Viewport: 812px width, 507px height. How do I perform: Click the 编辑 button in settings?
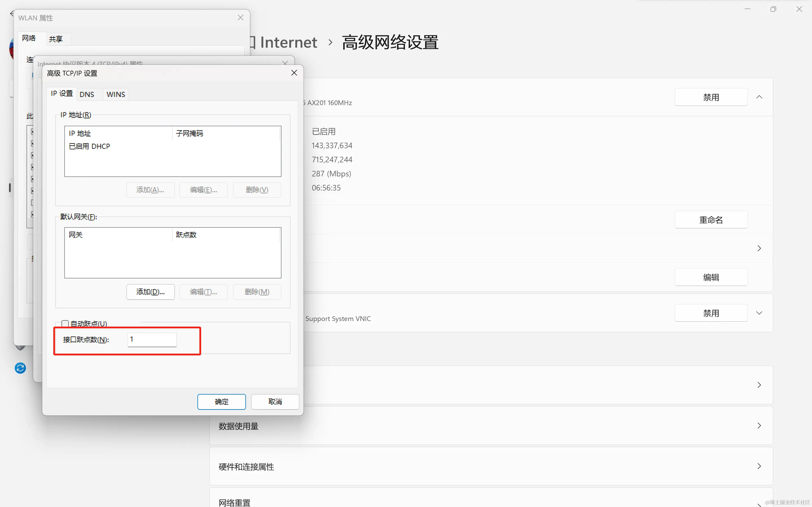click(711, 277)
